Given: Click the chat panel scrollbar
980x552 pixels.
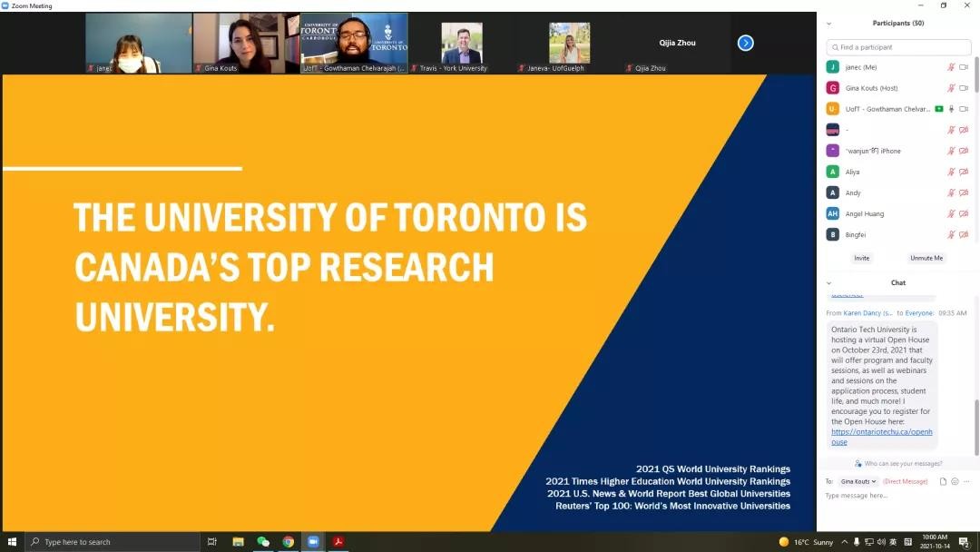Looking at the screenshot, I should [976, 427].
